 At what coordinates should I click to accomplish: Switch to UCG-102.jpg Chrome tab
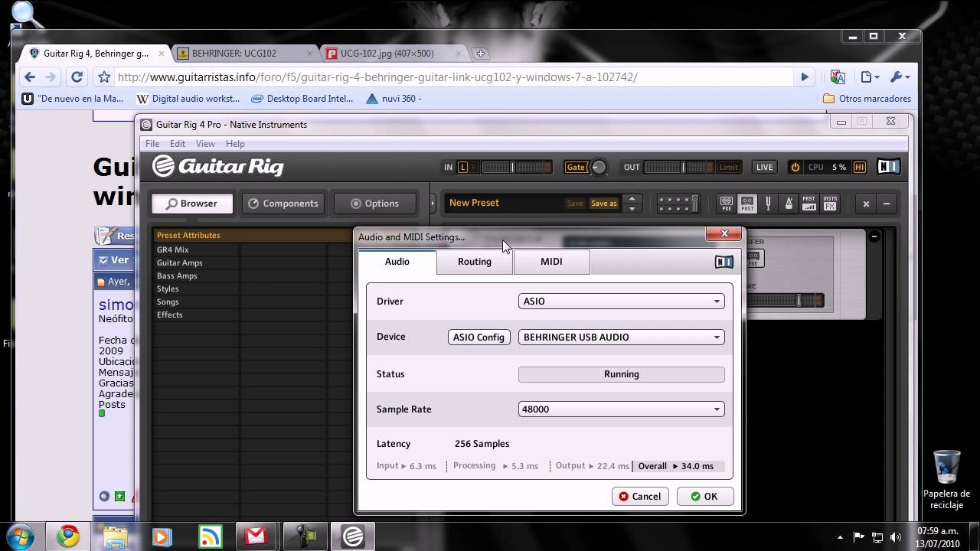coord(393,54)
